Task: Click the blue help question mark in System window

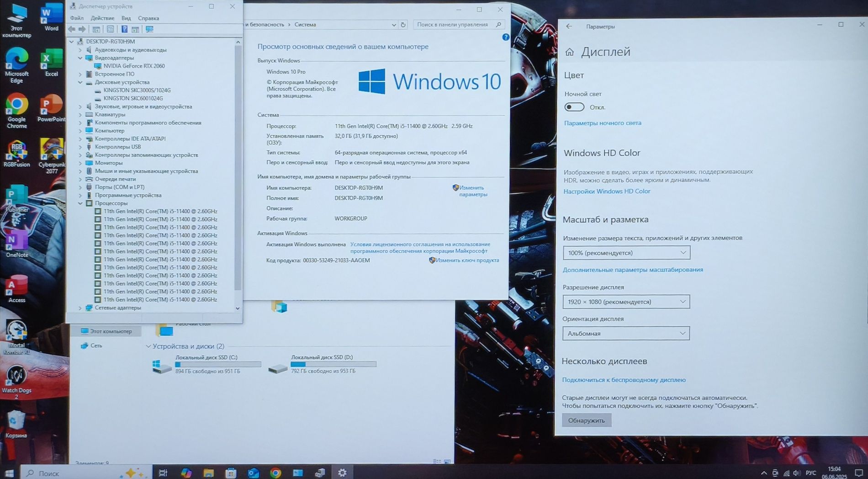Action: point(506,37)
